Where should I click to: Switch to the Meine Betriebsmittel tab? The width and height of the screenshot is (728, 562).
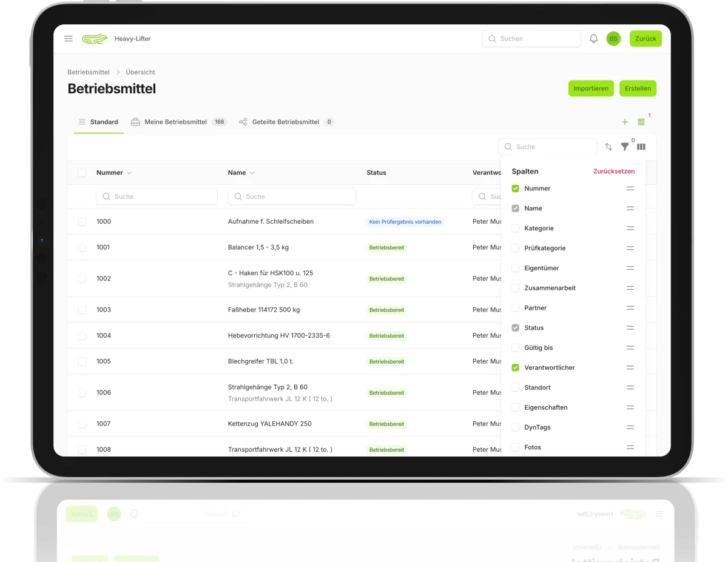pyautogui.click(x=175, y=122)
